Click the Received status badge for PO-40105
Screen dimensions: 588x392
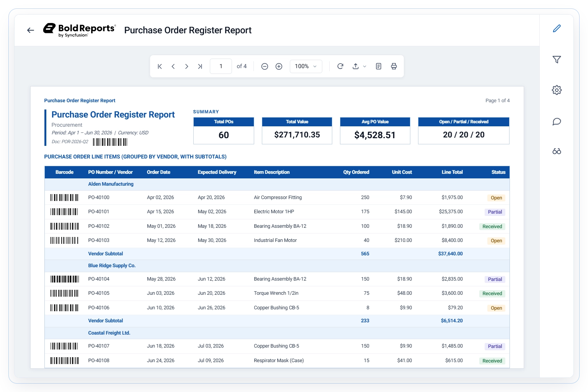(492, 294)
